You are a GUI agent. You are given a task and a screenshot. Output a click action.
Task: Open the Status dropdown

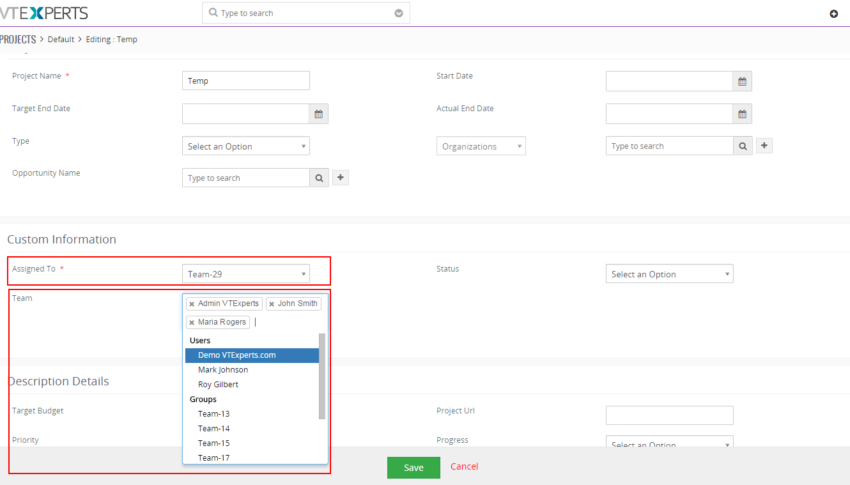tap(669, 274)
